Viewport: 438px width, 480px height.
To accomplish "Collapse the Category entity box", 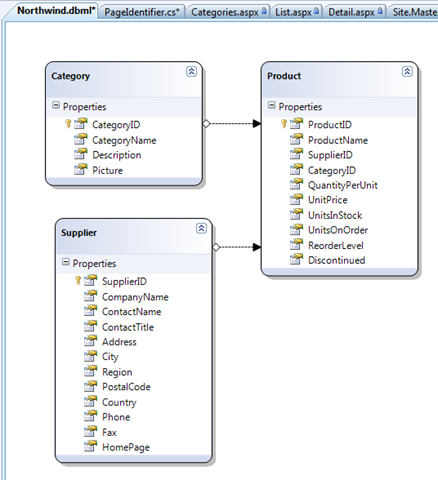I will click(x=191, y=71).
